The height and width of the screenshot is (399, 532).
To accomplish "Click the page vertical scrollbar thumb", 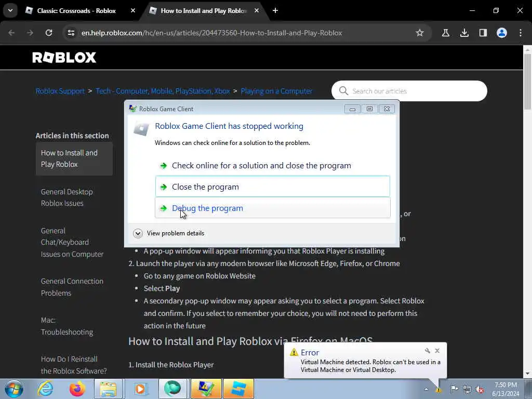I will [x=527, y=82].
